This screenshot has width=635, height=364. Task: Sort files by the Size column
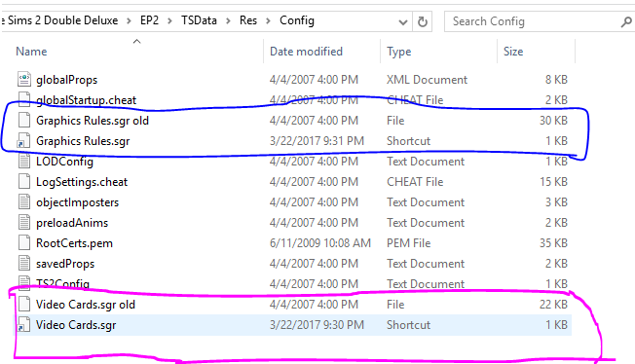coord(536,51)
